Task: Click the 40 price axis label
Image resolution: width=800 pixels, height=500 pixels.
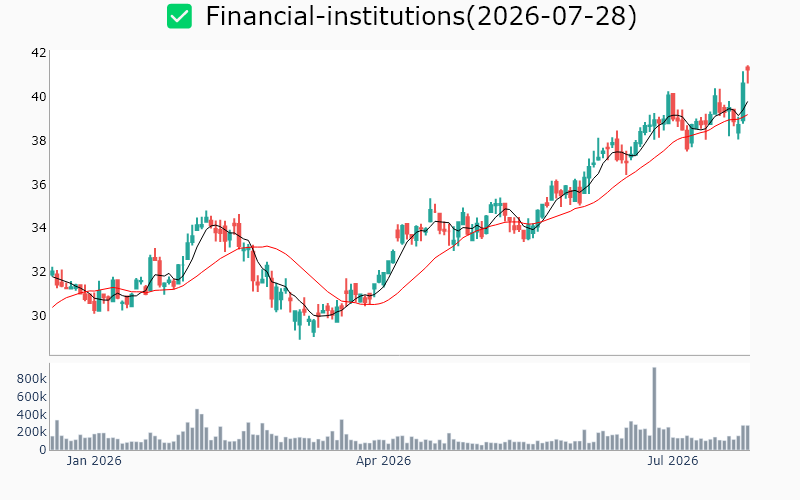Action: click(x=39, y=96)
